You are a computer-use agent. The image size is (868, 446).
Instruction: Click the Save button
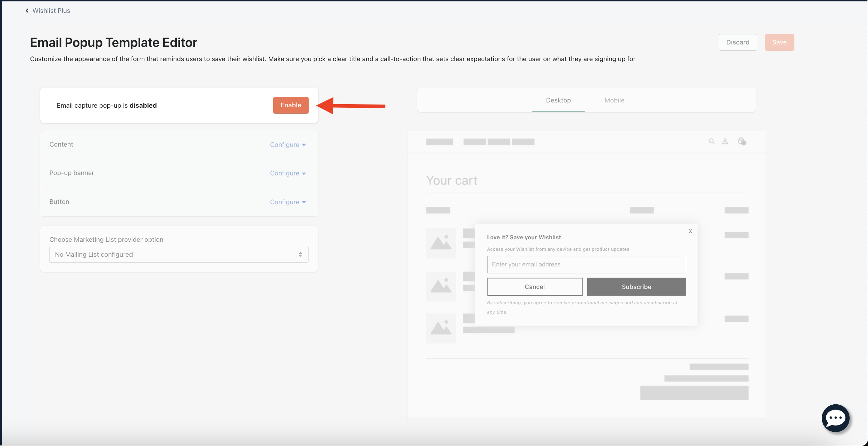coord(779,42)
